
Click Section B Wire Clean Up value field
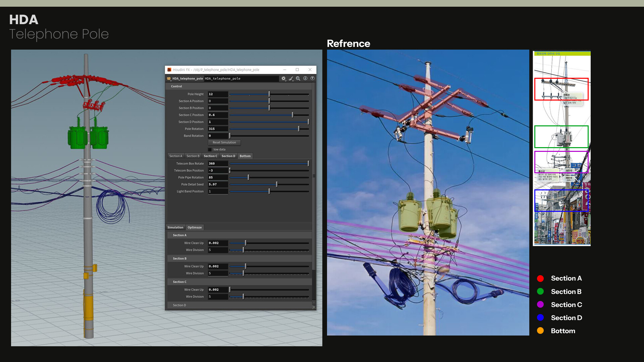pyautogui.click(x=218, y=266)
